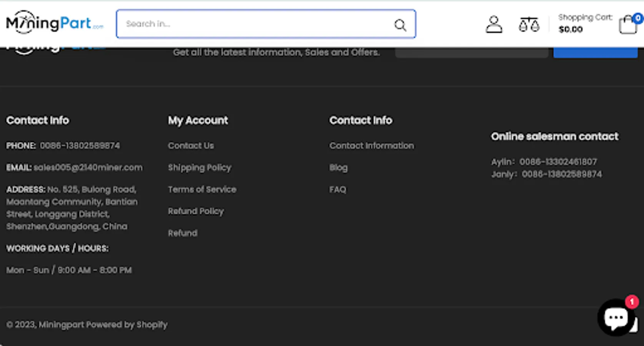The width and height of the screenshot is (644, 346).
Task: Click the Powered by Shopify link
Action: (127, 324)
